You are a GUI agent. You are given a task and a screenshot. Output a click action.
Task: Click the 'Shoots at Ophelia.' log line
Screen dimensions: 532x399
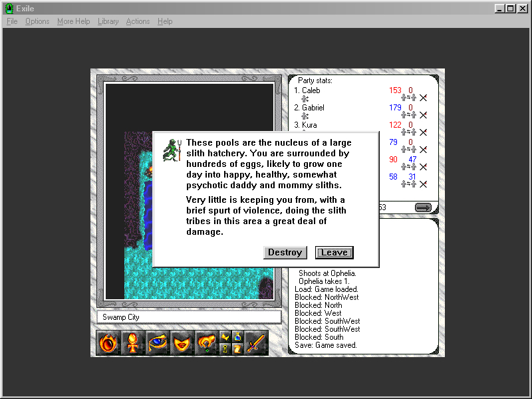[327, 273]
